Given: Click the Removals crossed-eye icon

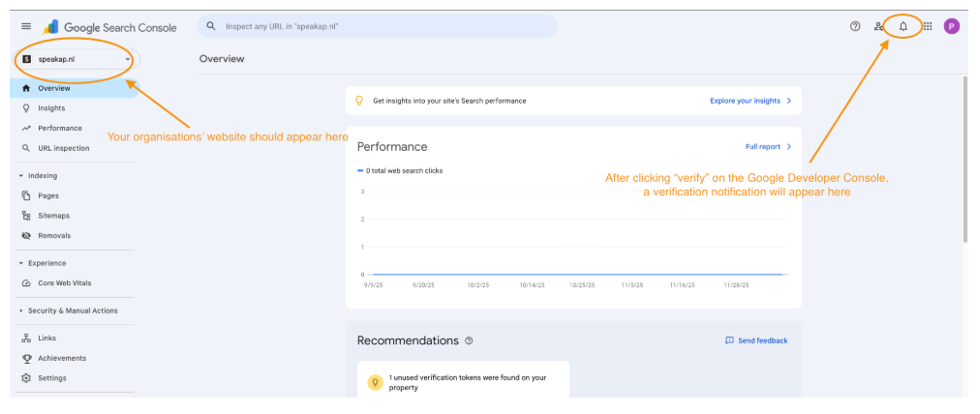Looking at the screenshot, I should tap(26, 235).
